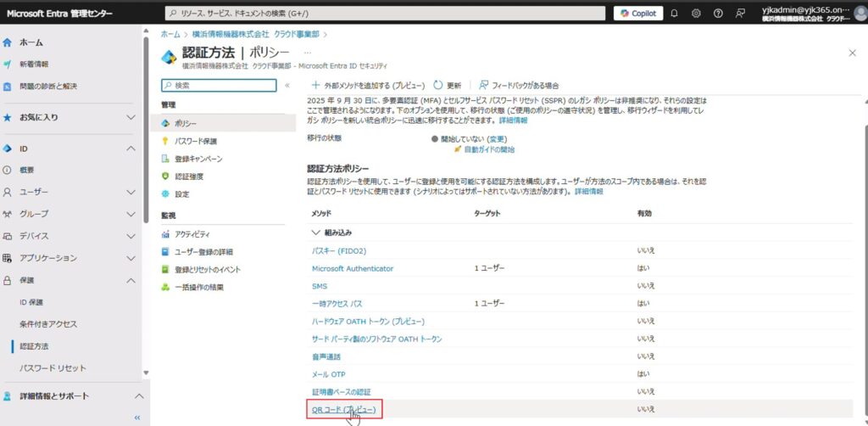Close the 認証方法 blade
Image resolution: width=868 pixels, height=426 pixels.
click(x=853, y=53)
